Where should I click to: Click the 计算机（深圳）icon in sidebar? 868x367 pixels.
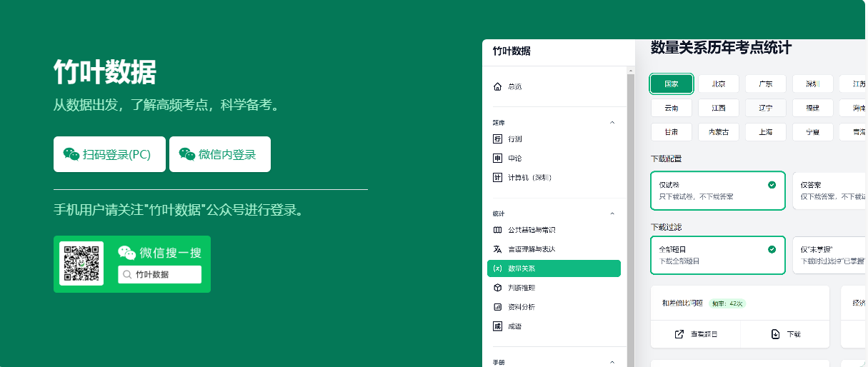click(x=498, y=177)
